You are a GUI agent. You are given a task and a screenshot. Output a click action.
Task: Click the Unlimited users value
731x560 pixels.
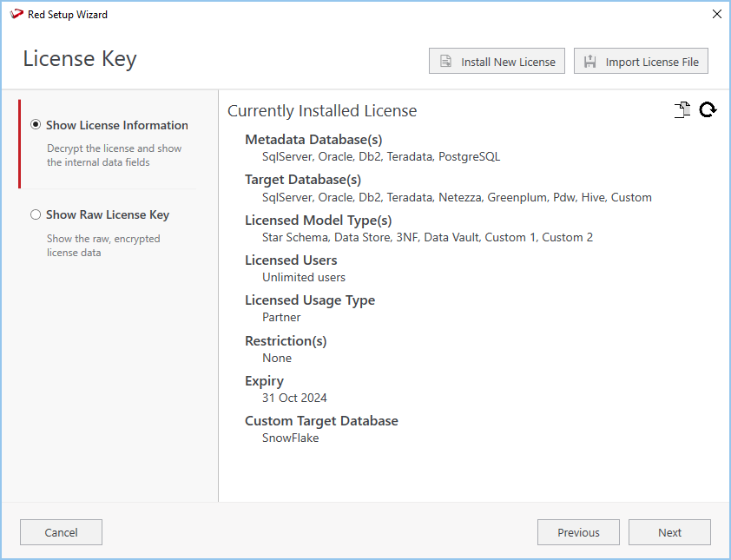(304, 277)
